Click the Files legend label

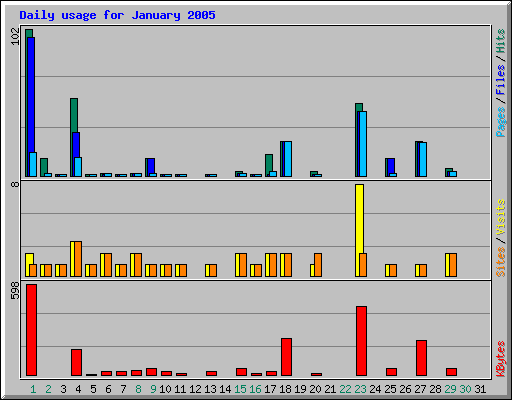500,79
